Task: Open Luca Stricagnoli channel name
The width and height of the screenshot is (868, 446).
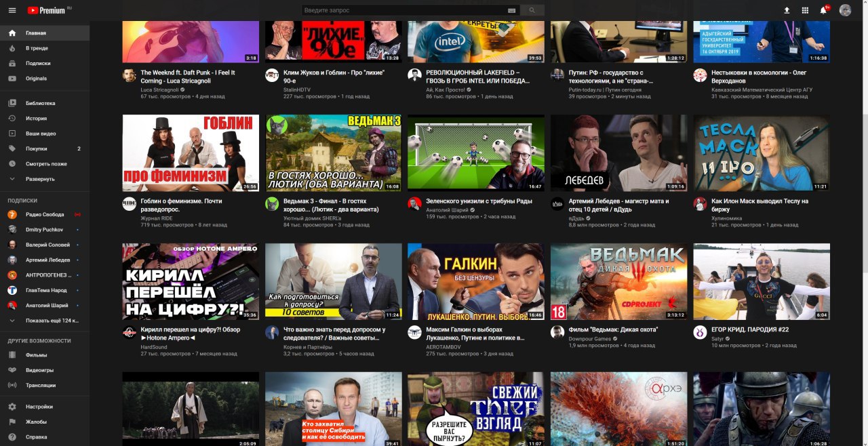Action: click(x=159, y=89)
